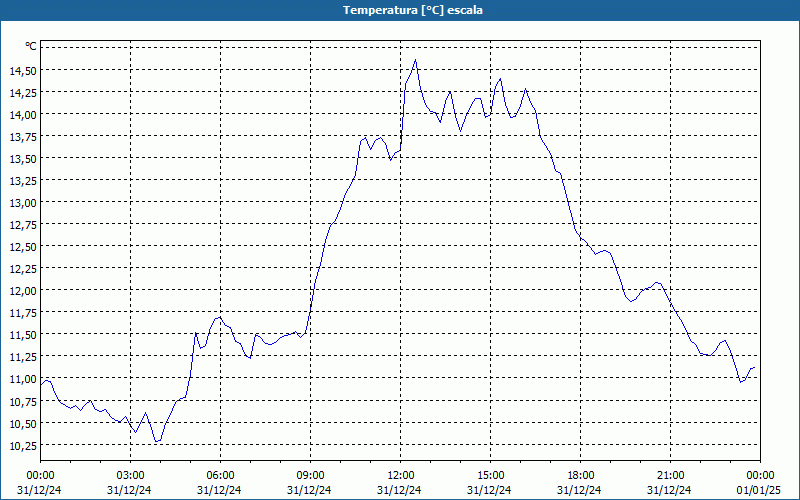The height and width of the screenshot is (500, 800).
Task: Select the 12:00 time label
Action: pyautogui.click(x=401, y=476)
